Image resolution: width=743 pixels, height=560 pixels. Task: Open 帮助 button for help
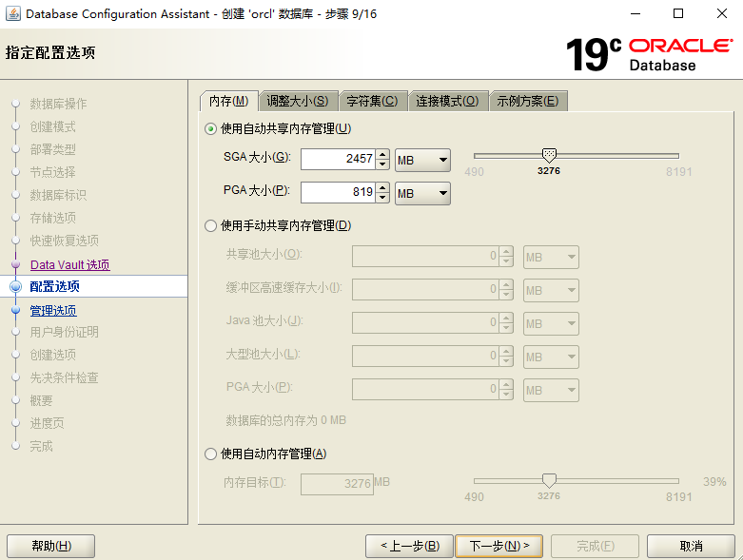(x=50, y=546)
